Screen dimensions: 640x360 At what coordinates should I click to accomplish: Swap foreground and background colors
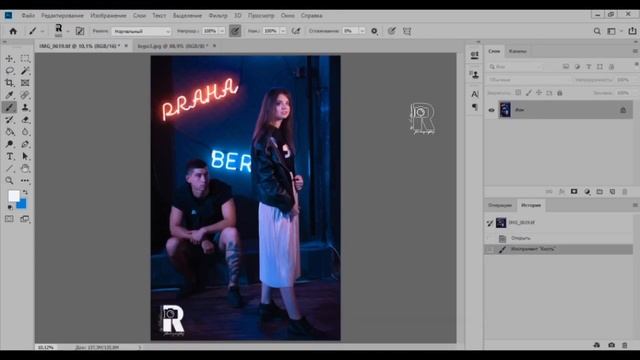click(25, 192)
